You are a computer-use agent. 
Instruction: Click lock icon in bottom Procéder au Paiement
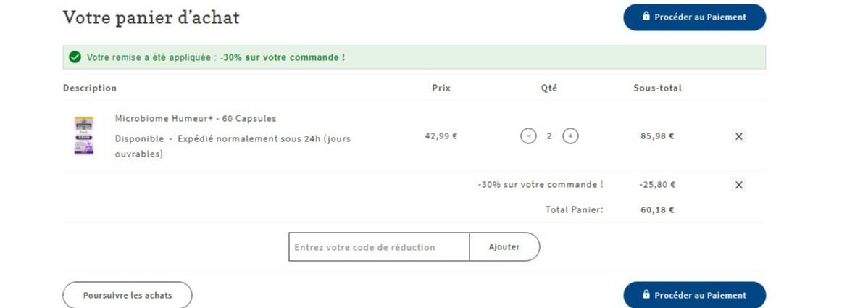pos(646,295)
